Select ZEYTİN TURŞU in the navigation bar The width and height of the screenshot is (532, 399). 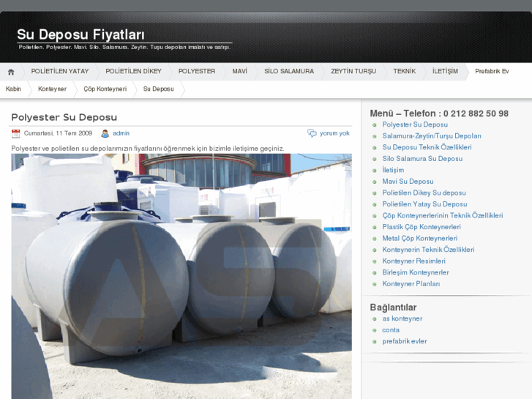point(353,72)
